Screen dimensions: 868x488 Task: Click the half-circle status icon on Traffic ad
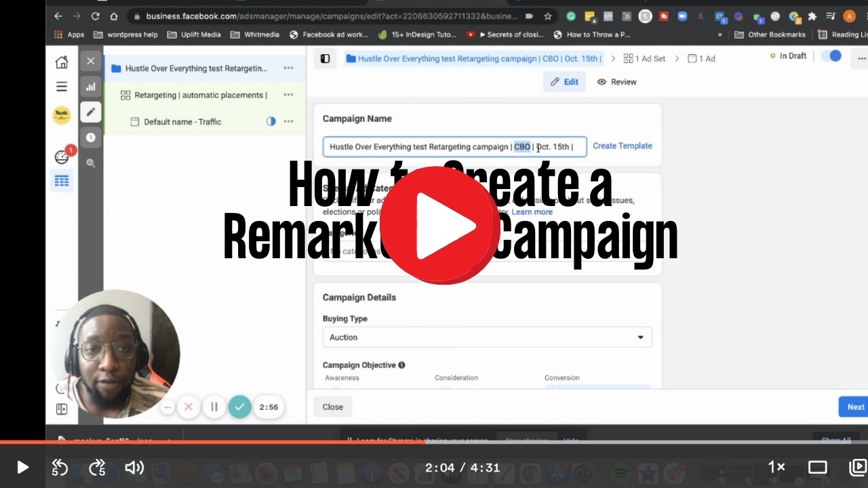(271, 122)
